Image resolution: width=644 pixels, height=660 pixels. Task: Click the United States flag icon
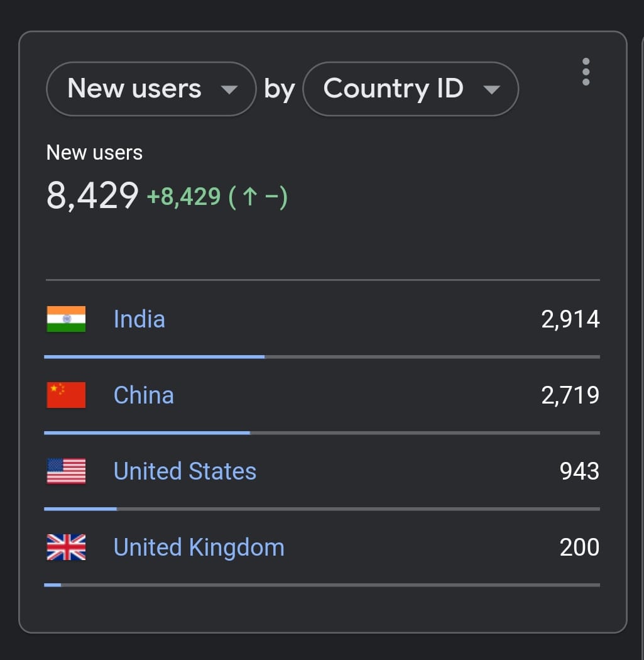[x=66, y=471]
